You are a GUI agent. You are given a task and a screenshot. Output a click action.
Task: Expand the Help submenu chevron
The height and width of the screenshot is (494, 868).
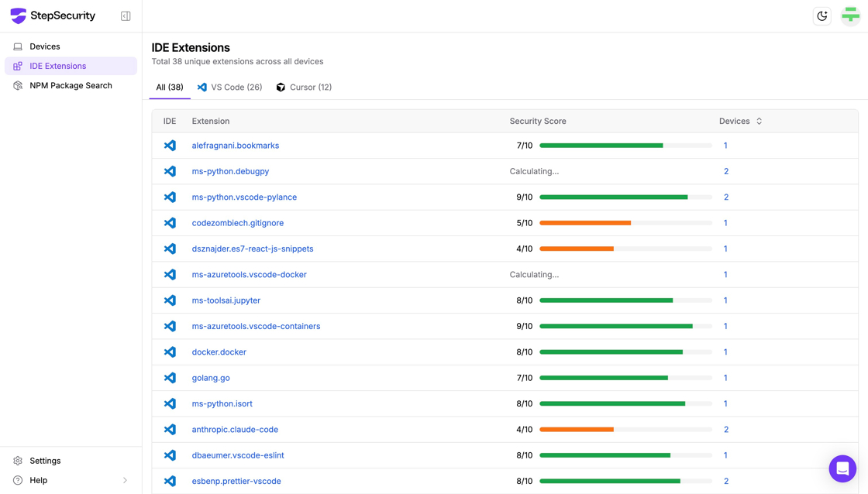click(x=125, y=480)
